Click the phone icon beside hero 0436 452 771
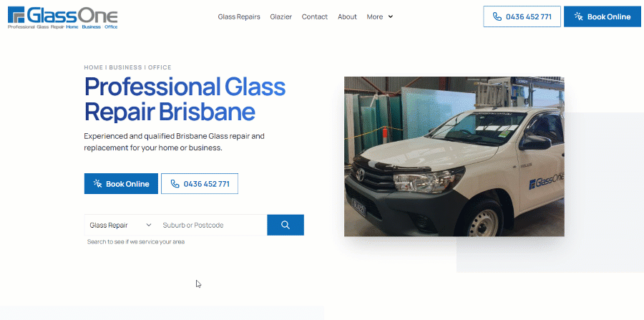 [175, 183]
